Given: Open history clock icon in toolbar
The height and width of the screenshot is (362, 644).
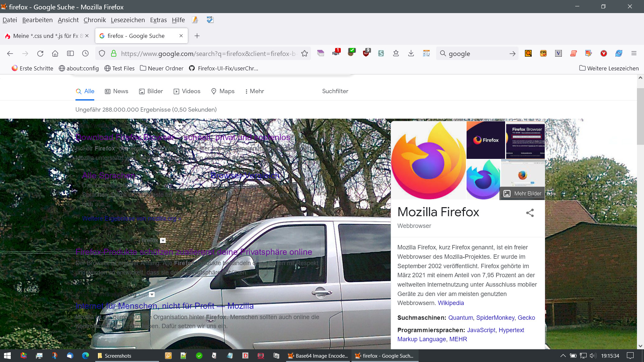Looking at the screenshot, I should pos(85,54).
